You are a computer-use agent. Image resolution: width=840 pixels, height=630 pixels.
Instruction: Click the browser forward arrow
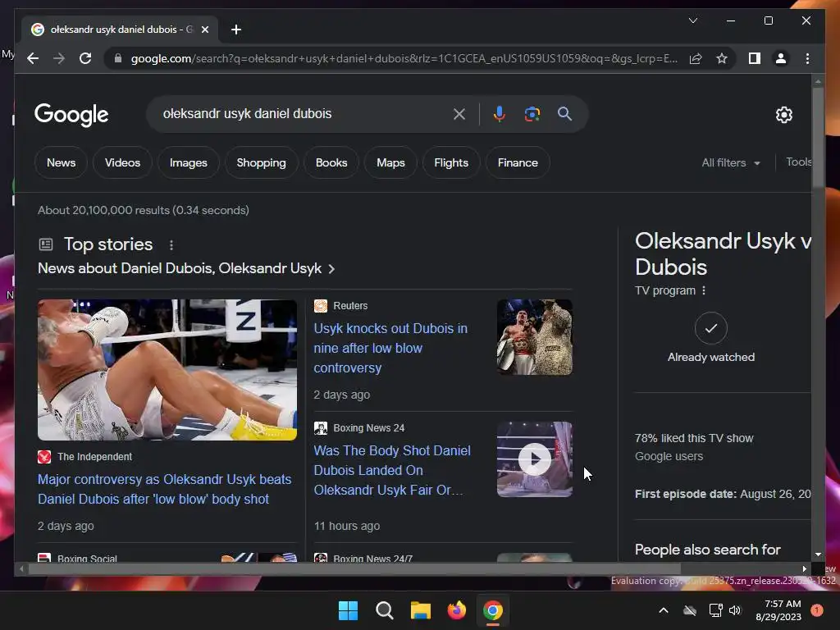pyautogui.click(x=59, y=58)
